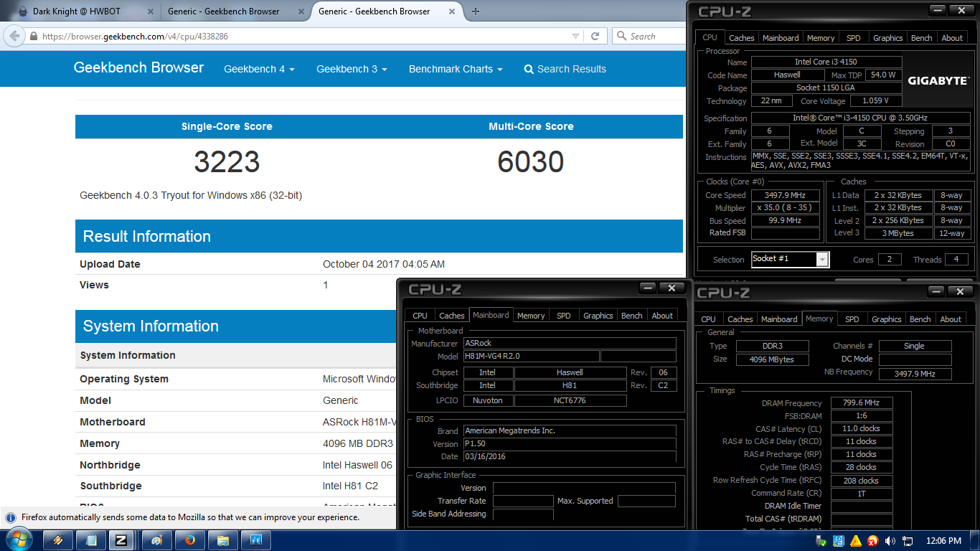Expand the Geekbench 3 dropdown menu
This screenshot has height=551, width=980.
pyautogui.click(x=352, y=69)
